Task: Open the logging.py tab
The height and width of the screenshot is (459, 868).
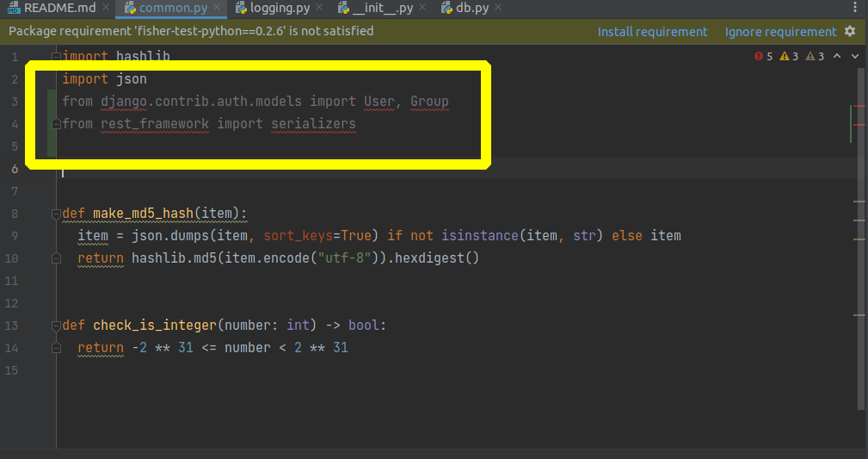Action: click(x=280, y=8)
